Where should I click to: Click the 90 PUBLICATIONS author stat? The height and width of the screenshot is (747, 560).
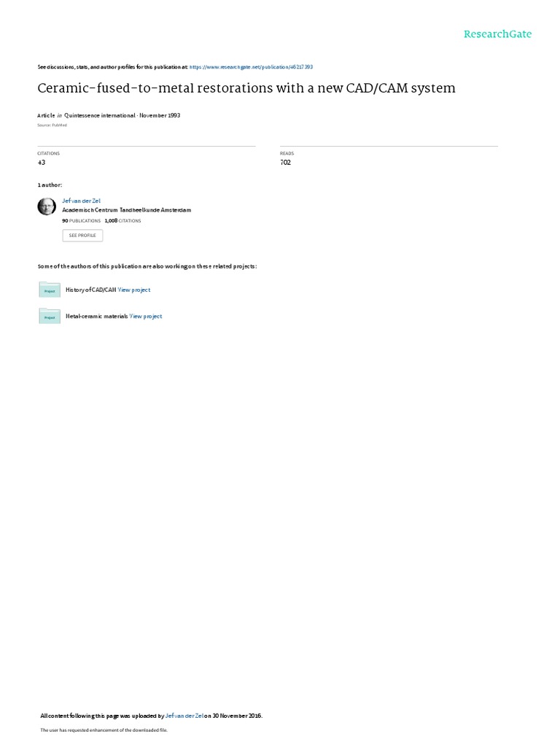82,221
